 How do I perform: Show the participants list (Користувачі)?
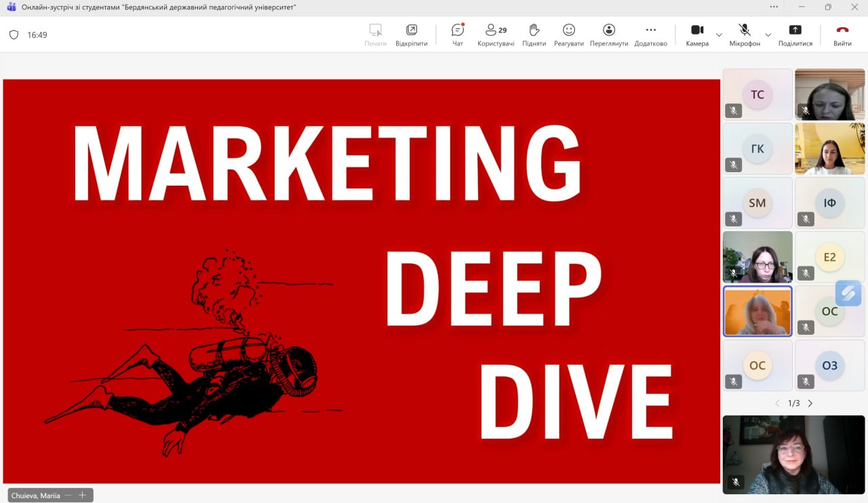pos(496,35)
